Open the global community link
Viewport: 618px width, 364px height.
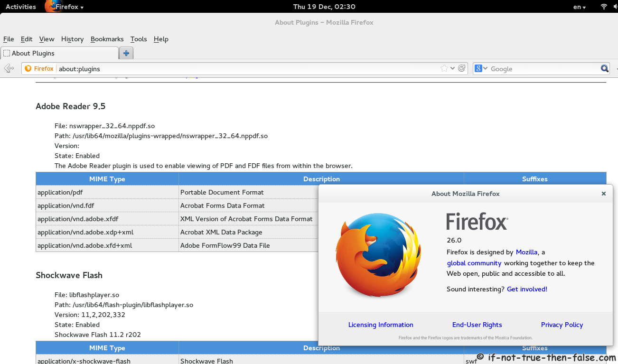point(474,263)
